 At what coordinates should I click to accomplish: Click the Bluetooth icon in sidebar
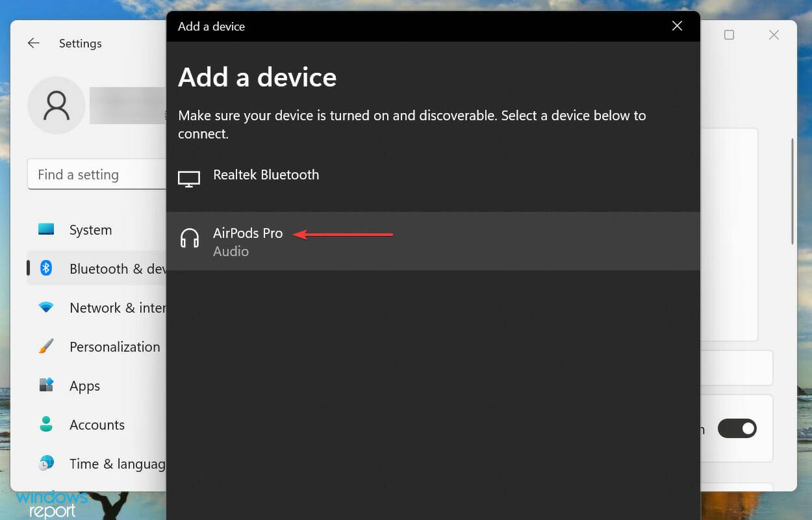[x=46, y=268]
